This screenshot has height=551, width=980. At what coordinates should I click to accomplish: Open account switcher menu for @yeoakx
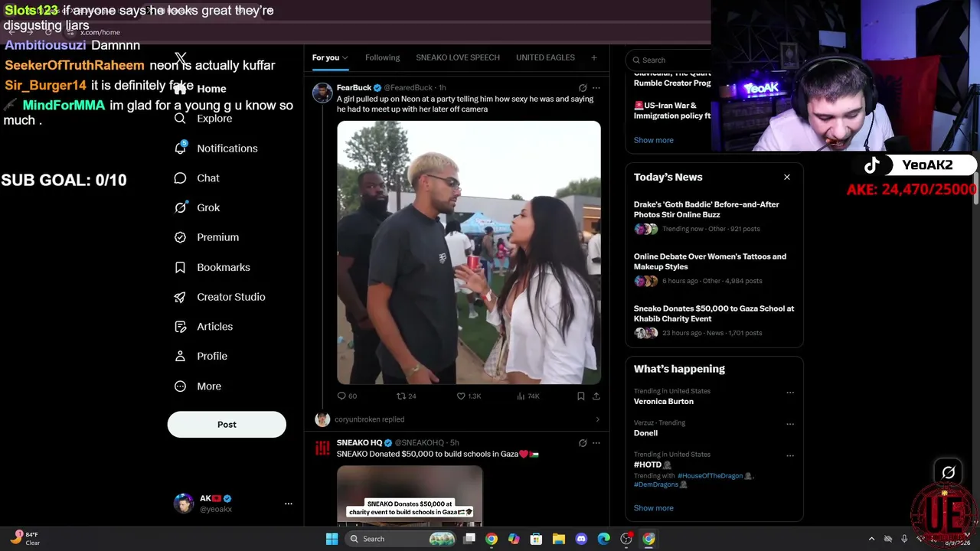coord(289,504)
